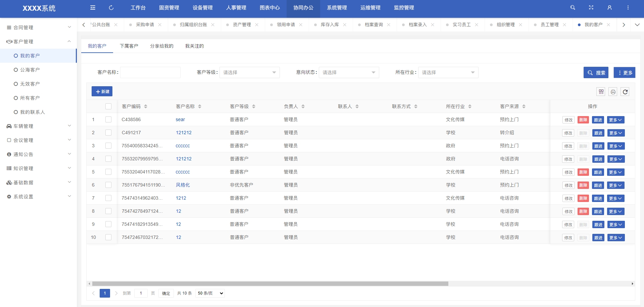Image resolution: width=644 pixels, height=307 pixels.
Task: Open the 意向状态 dropdown
Action: [x=349, y=72]
